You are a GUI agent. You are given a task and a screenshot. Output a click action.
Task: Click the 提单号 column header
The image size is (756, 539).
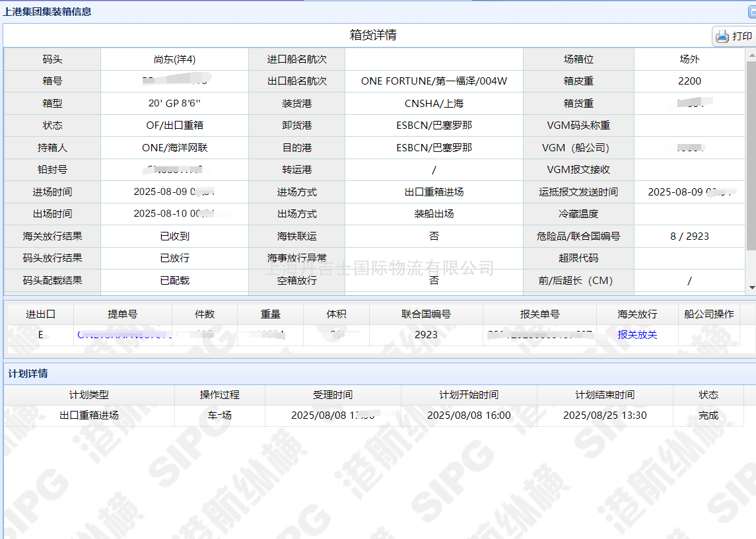(123, 314)
